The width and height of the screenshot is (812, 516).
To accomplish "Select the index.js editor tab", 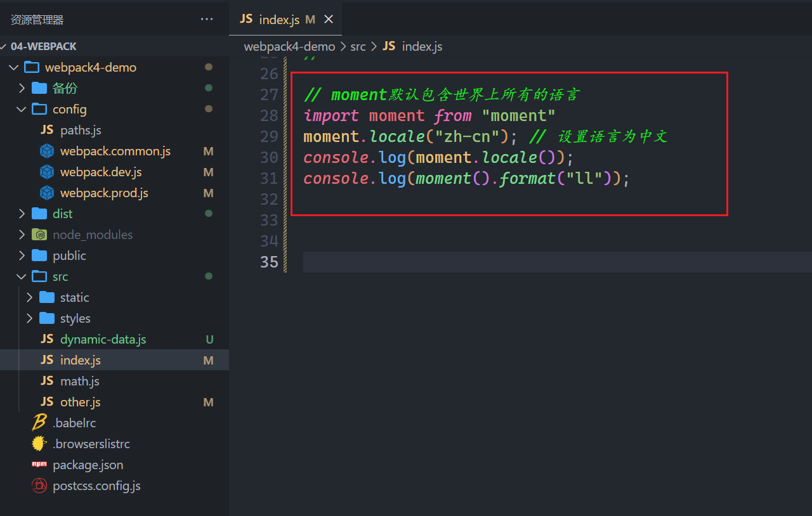I will coord(285,20).
